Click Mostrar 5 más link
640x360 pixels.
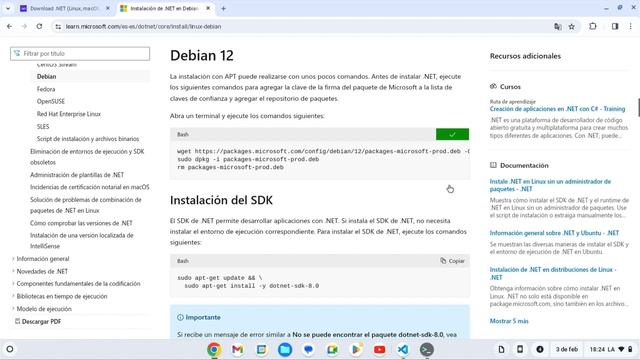(509, 321)
